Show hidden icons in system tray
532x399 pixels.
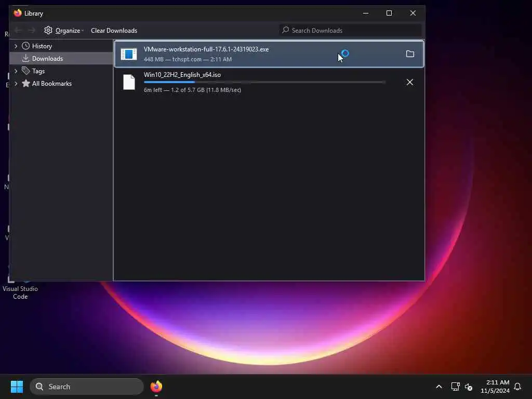click(438, 387)
